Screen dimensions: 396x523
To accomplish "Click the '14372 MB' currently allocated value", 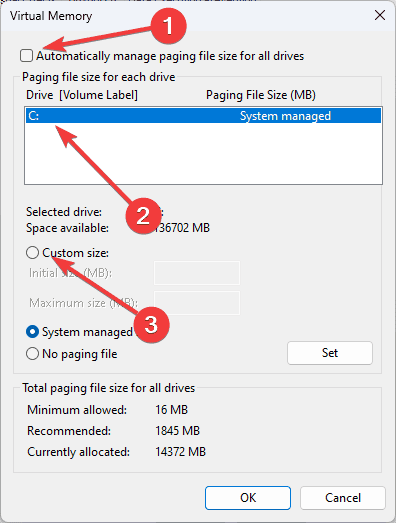I will 180,452.
